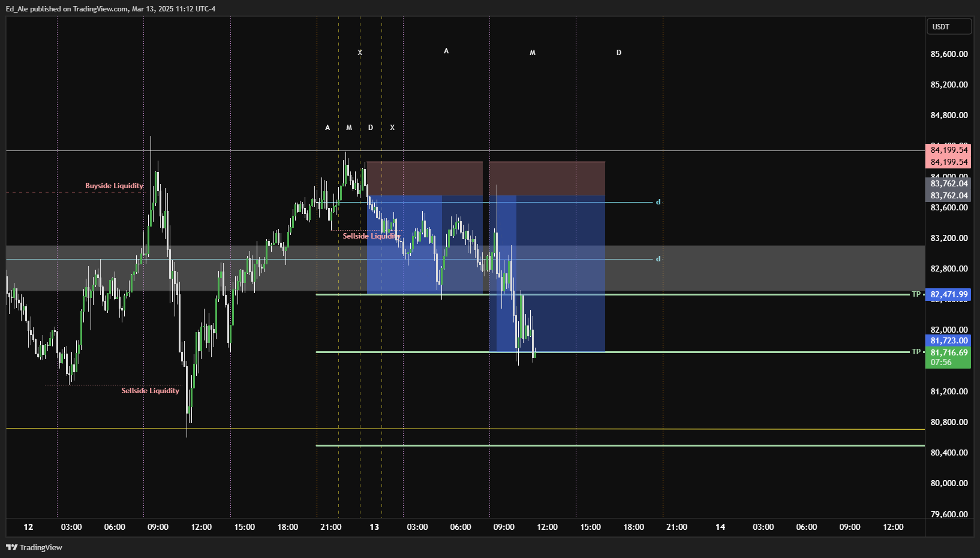This screenshot has height=558, width=980.
Task: Select the Buyside Liquidity chart label
Action: [114, 186]
